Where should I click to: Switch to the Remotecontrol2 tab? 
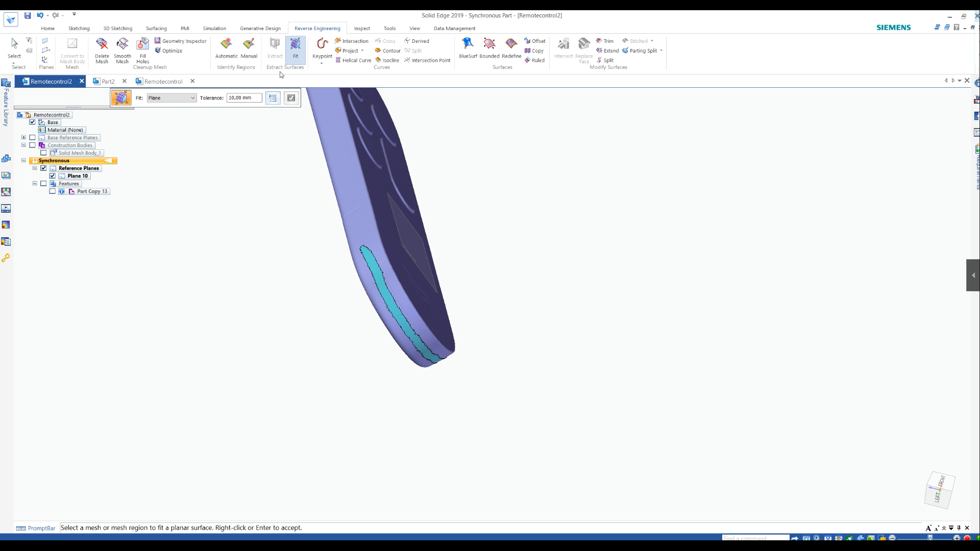pos(51,81)
